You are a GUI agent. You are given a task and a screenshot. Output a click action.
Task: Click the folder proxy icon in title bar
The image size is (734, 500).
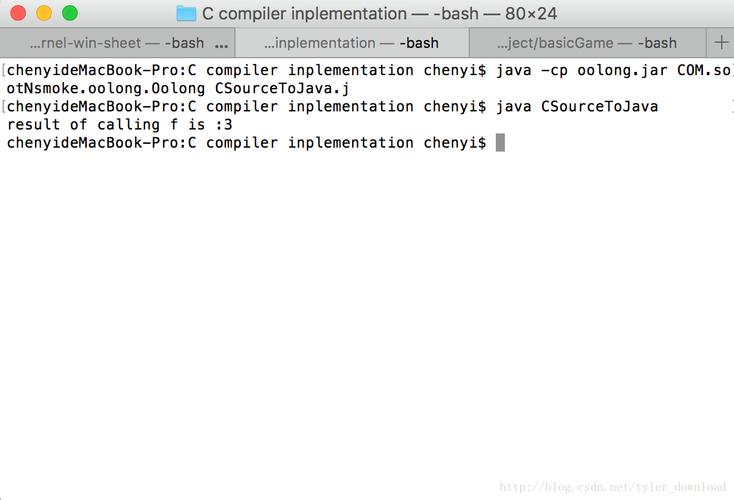tap(186, 13)
